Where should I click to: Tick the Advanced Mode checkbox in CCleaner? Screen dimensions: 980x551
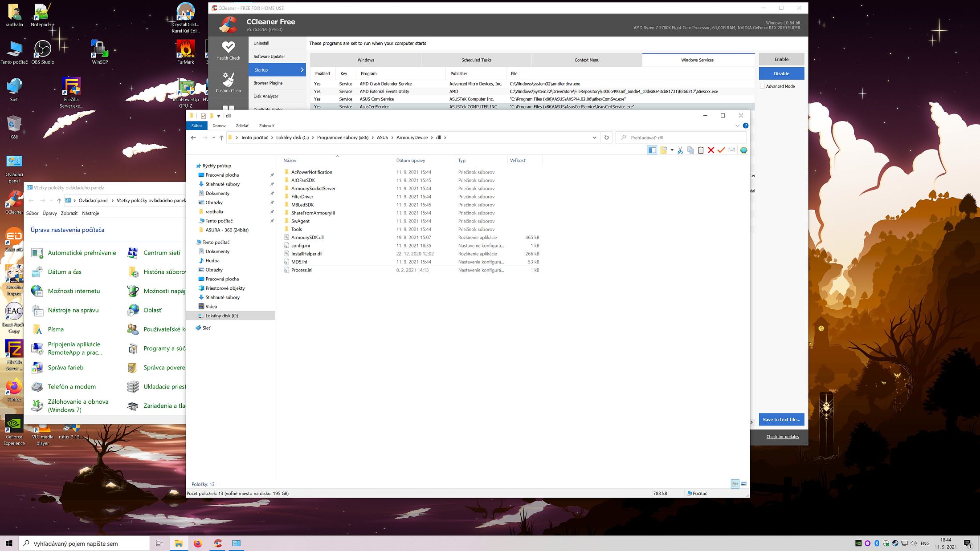coord(762,86)
